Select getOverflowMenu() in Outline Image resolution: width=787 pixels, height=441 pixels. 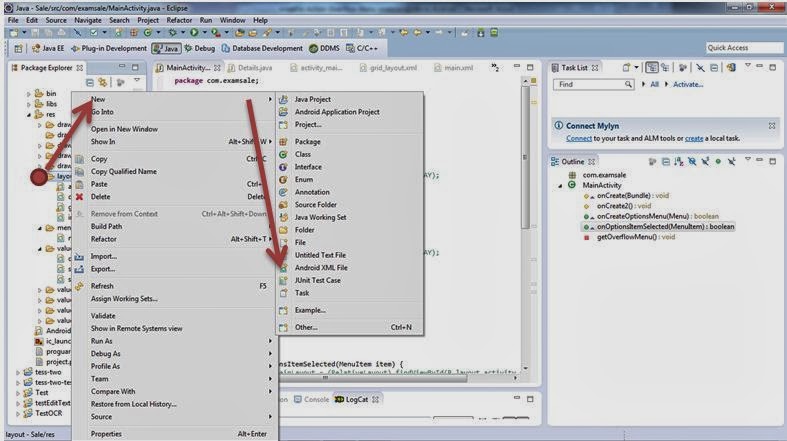(x=637, y=237)
